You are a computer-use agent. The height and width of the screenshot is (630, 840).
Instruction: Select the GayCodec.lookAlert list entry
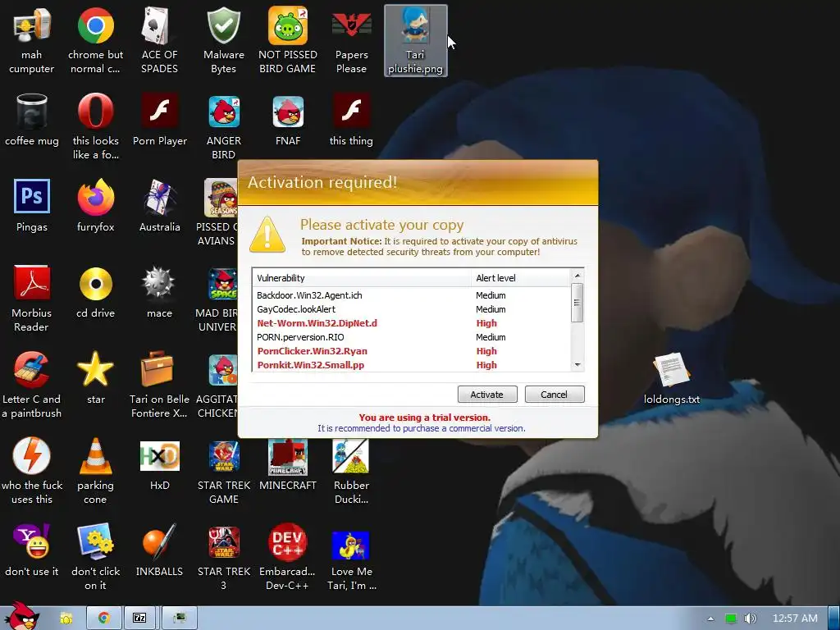(412, 309)
